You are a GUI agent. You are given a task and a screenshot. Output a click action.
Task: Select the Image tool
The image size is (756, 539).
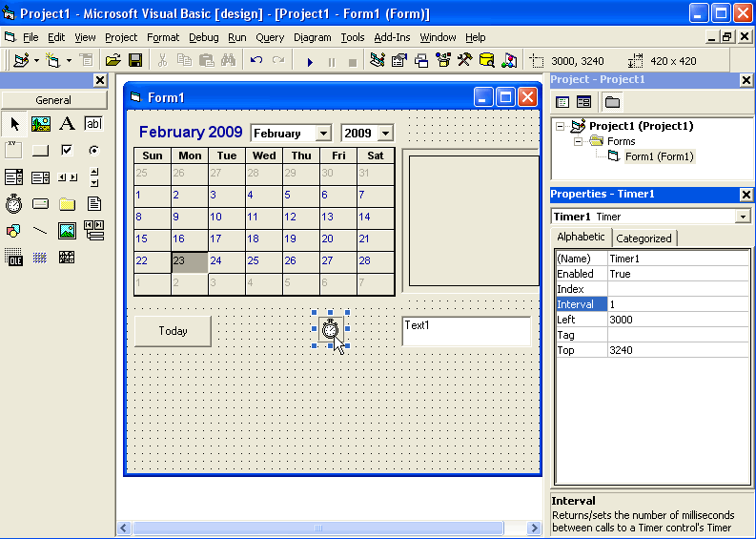[x=67, y=231]
